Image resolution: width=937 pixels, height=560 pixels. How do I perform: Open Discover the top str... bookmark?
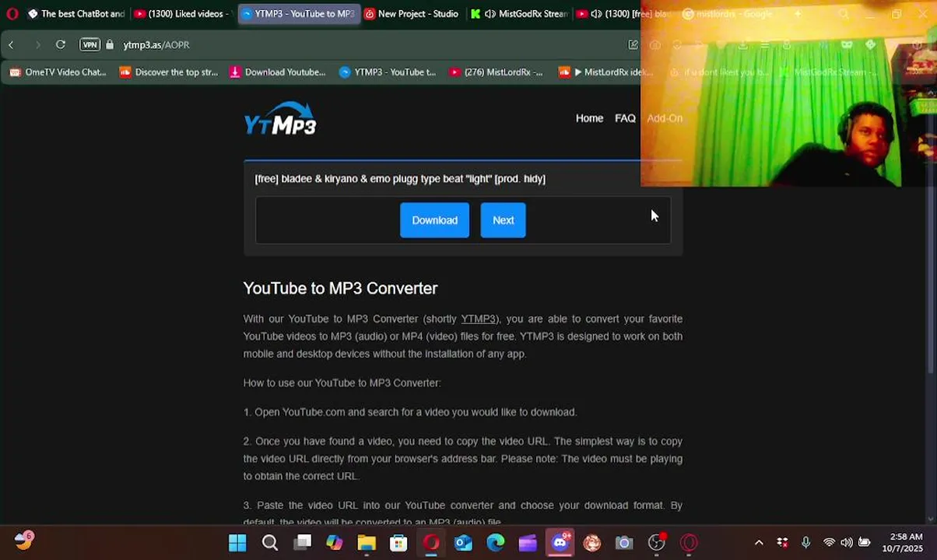[169, 72]
